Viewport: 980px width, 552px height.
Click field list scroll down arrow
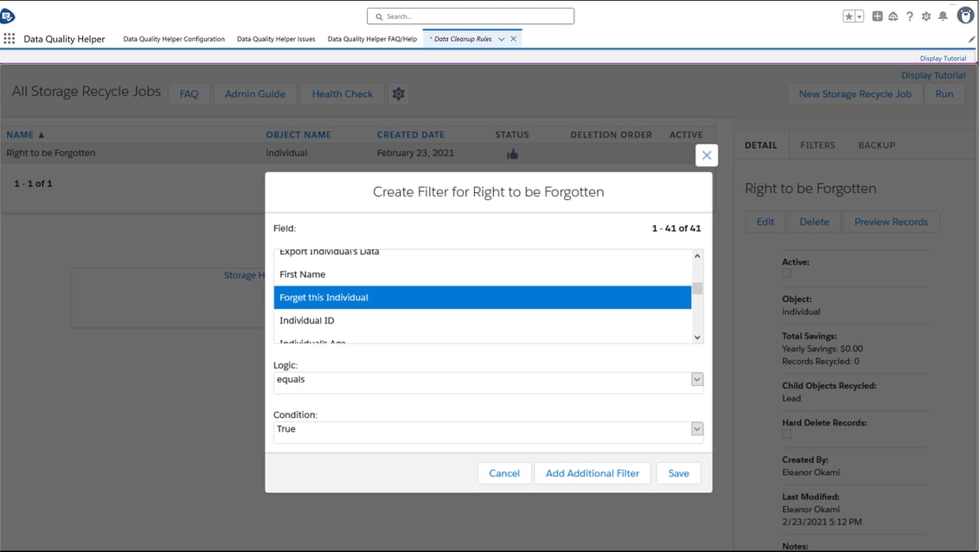(697, 337)
